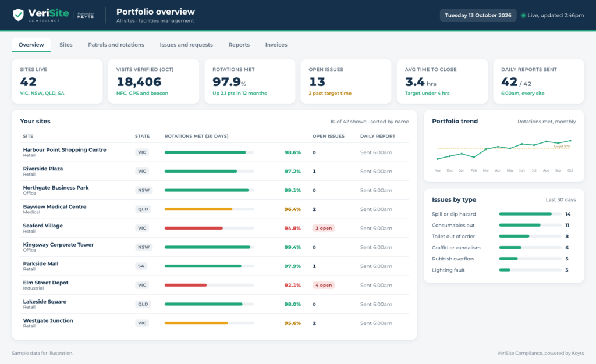Sort by the SITE column header
The width and height of the screenshot is (596, 364).
tap(28, 136)
